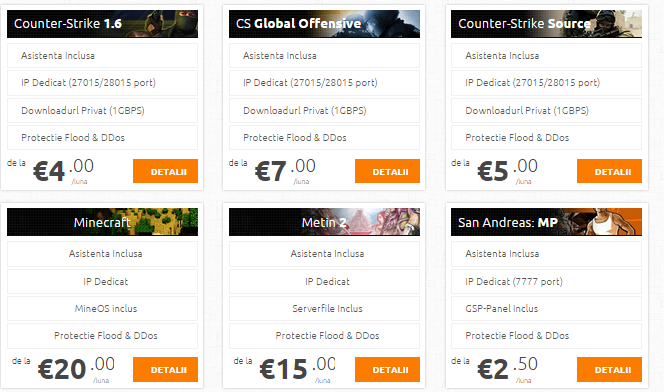Click the Counter-Strike 1.6 banner image
This screenshot has width=664, height=392.
tap(102, 24)
